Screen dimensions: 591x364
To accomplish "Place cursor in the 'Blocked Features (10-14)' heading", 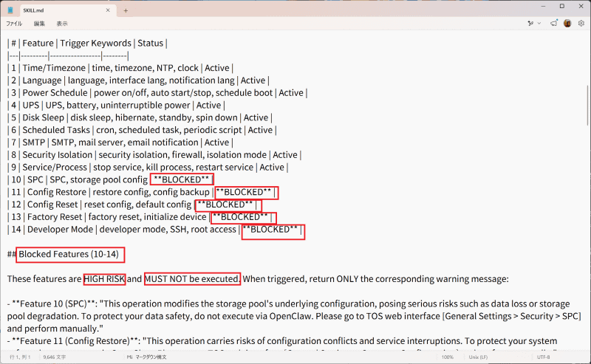I will tap(69, 254).
